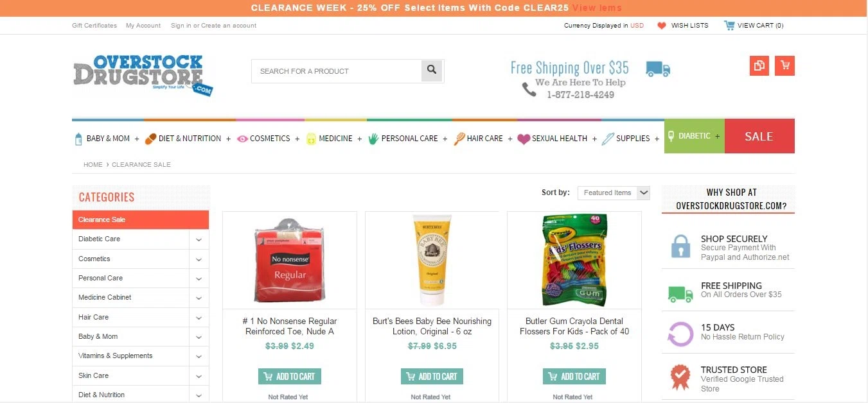Click the magnifier search icon button
This screenshot has width=868, height=403.
coord(432,71)
